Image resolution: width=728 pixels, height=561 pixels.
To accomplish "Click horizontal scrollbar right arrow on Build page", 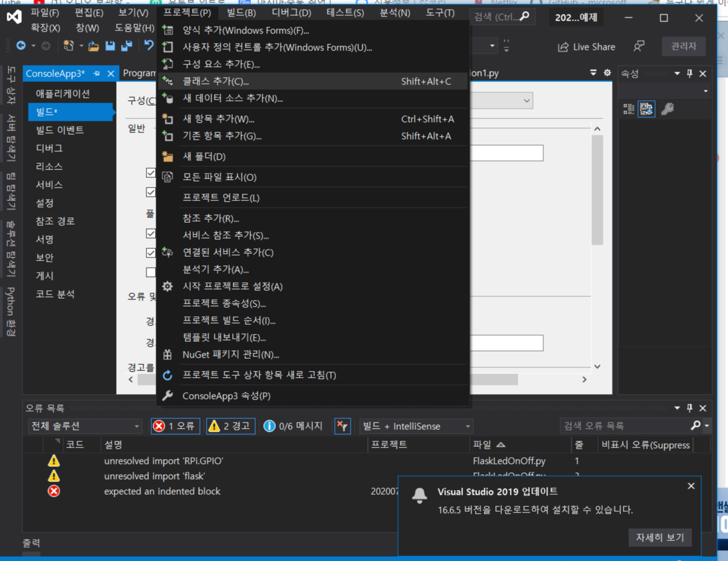I will [x=584, y=379].
